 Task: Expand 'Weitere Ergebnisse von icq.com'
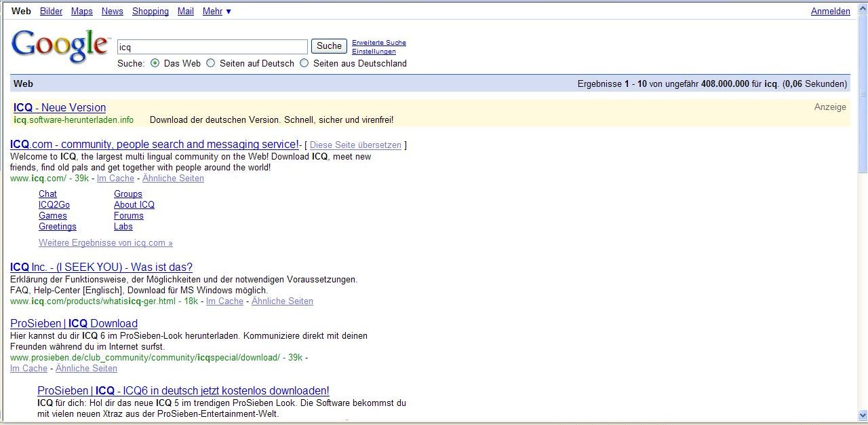pyautogui.click(x=105, y=243)
